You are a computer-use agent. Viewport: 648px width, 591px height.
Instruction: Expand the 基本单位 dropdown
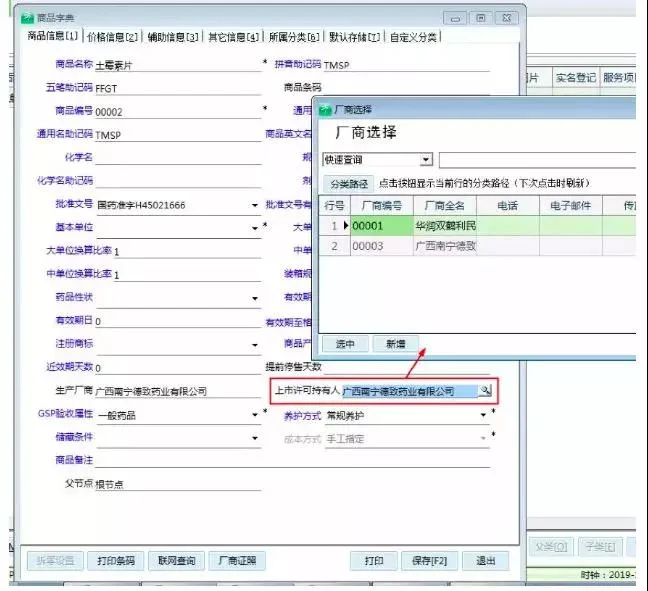tap(255, 228)
